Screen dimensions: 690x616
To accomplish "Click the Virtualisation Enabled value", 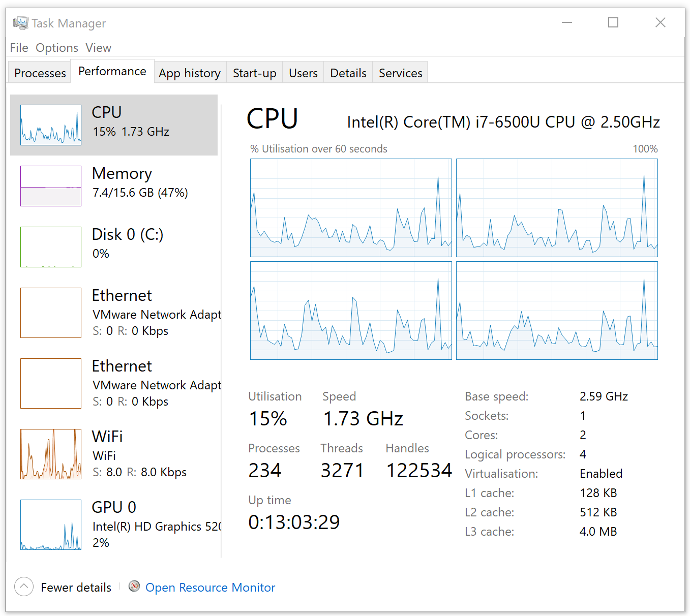I will click(x=601, y=474).
